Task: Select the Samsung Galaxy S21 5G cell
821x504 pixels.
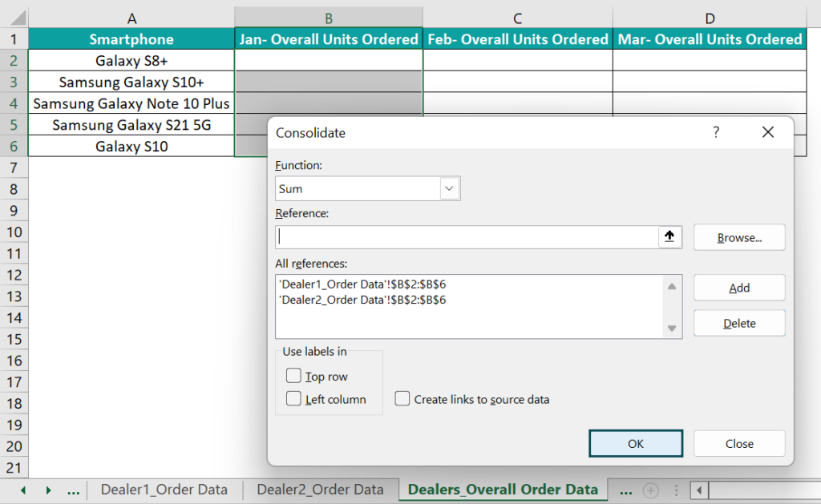Action: click(131, 124)
